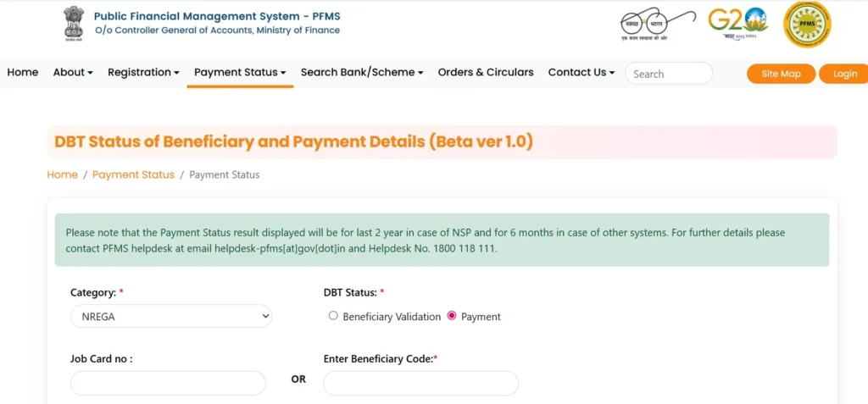This screenshot has height=404, width=868.
Task: Click the Site Map button
Action: click(x=781, y=74)
